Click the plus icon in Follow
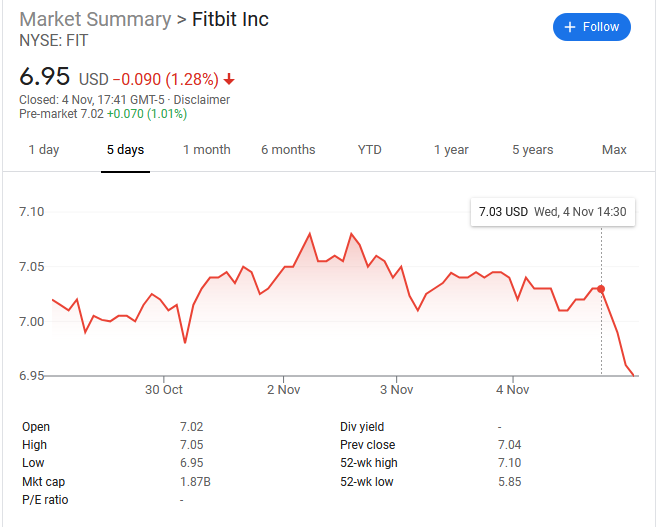Image resolution: width=657 pixels, height=527 pixels. [571, 27]
